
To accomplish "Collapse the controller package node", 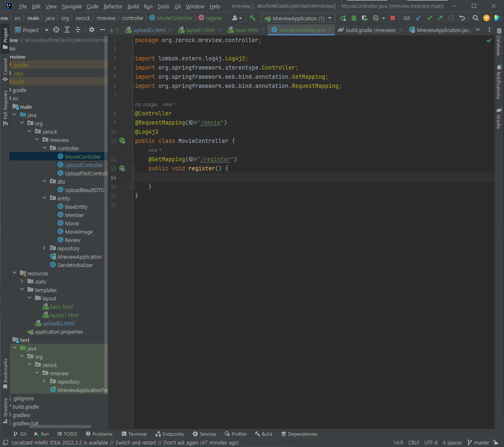I will [x=45, y=148].
